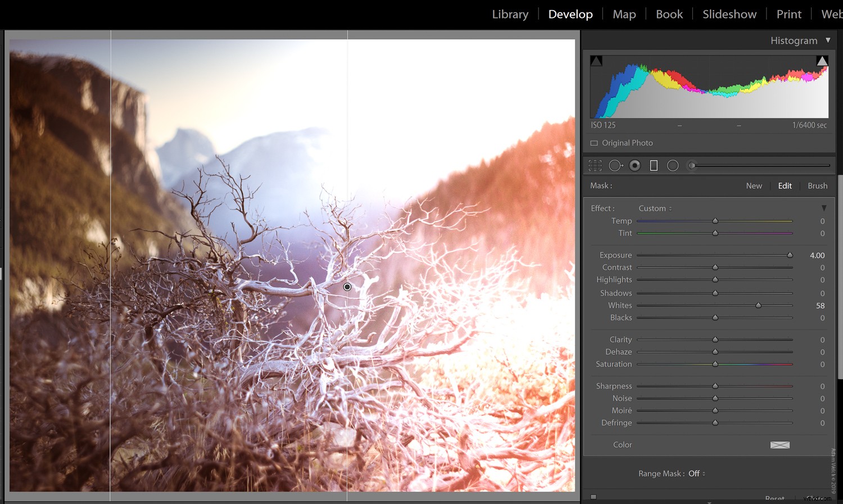This screenshot has width=843, height=504.
Task: Click New to create a new mask
Action: coord(754,185)
